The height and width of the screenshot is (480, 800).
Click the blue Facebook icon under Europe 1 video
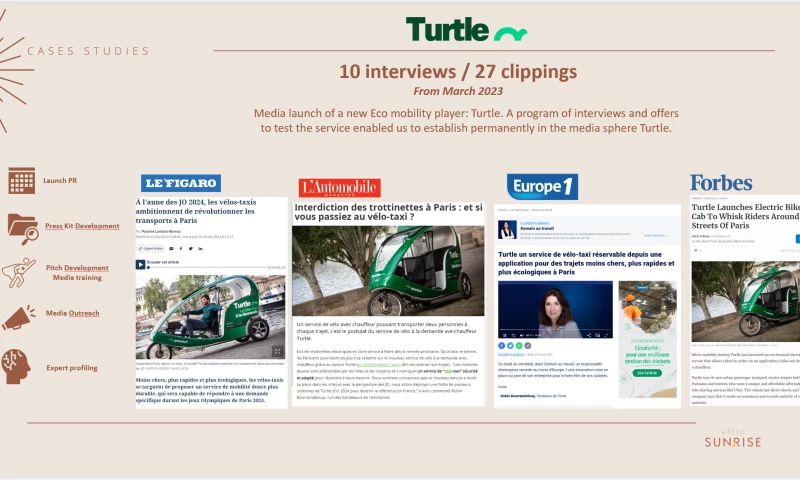(x=502, y=346)
